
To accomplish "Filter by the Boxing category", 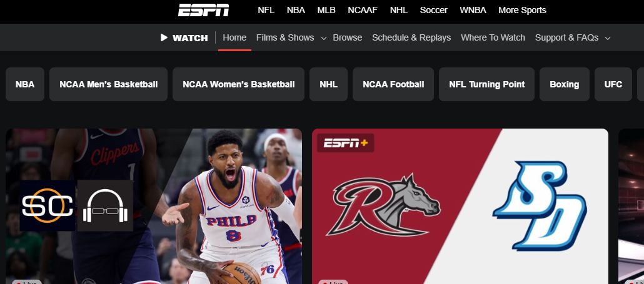I will [x=564, y=84].
